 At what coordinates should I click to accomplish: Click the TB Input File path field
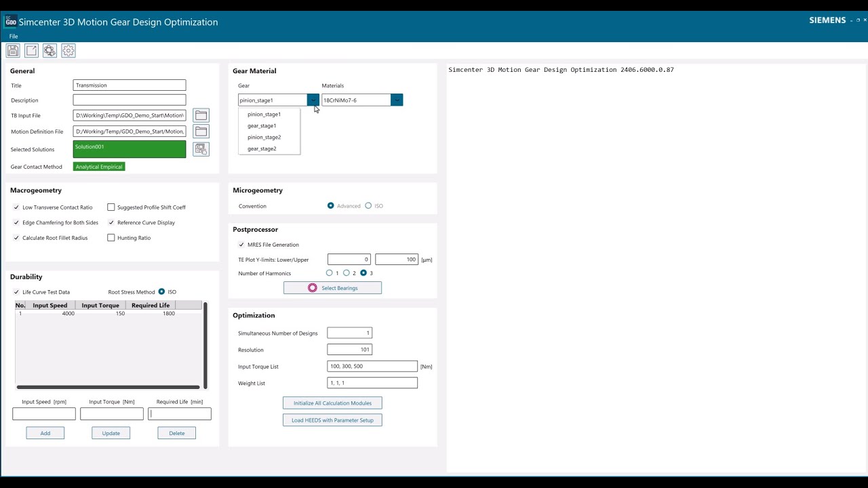pyautogui.click(x=130, y=115)
